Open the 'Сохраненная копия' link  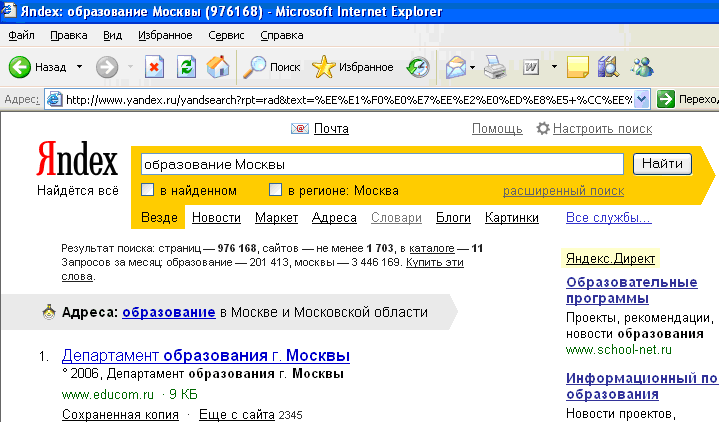[x=120, y=415]
